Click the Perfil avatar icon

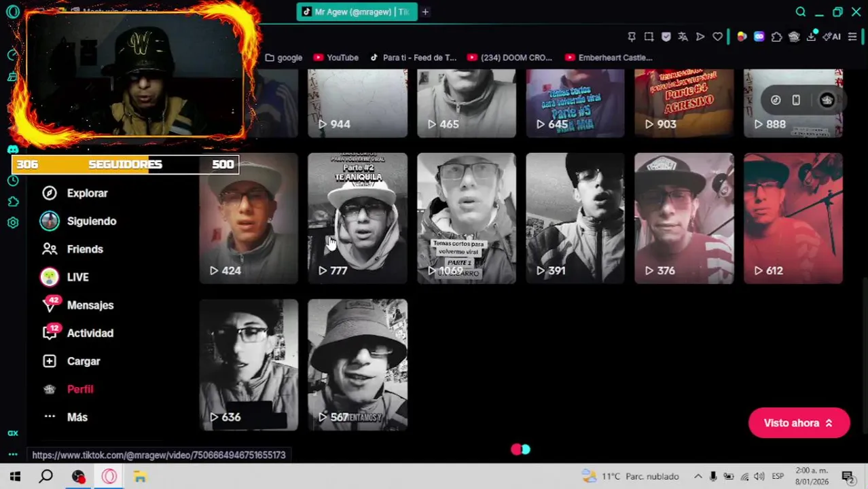50,389
